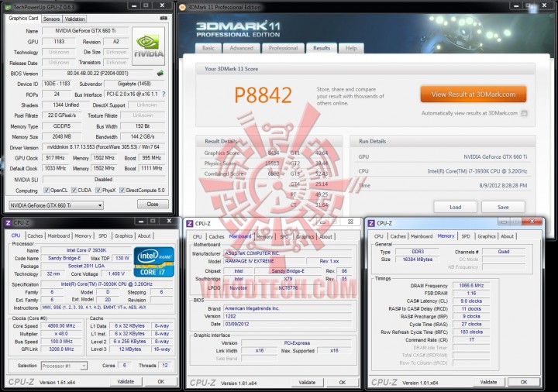Click Validate in the right CPU-Z window

point(488,382)
